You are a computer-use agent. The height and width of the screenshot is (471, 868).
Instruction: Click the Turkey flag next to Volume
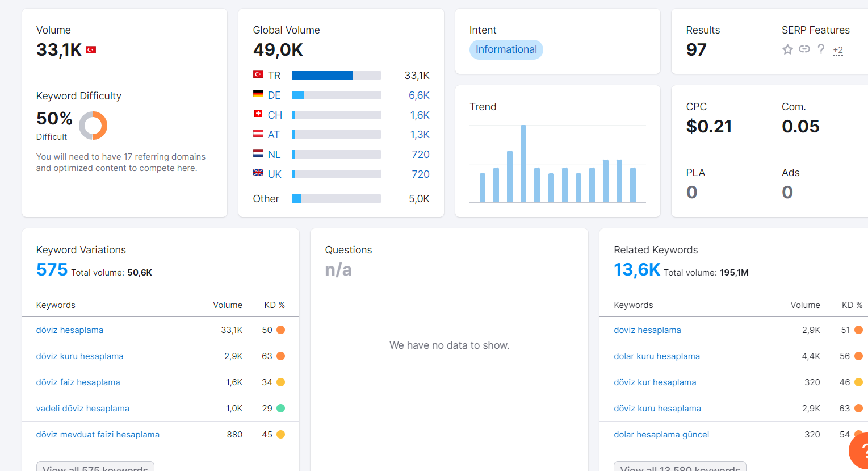pos(91,50)
